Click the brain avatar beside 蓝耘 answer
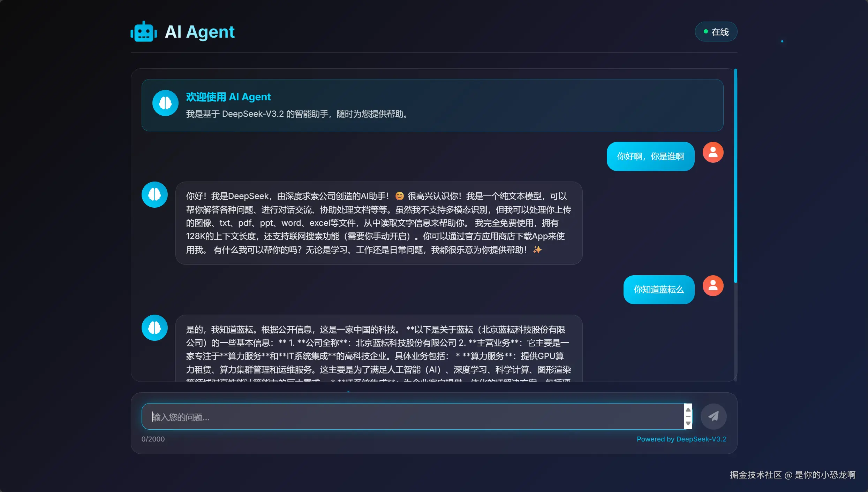Screen dimensions: 868x492 coord(154,328)
